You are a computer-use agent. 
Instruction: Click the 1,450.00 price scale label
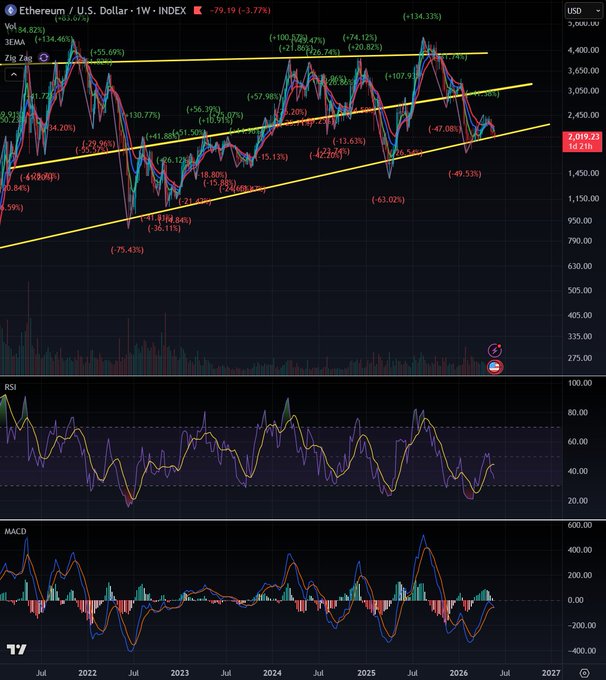(x=583, y=173)
